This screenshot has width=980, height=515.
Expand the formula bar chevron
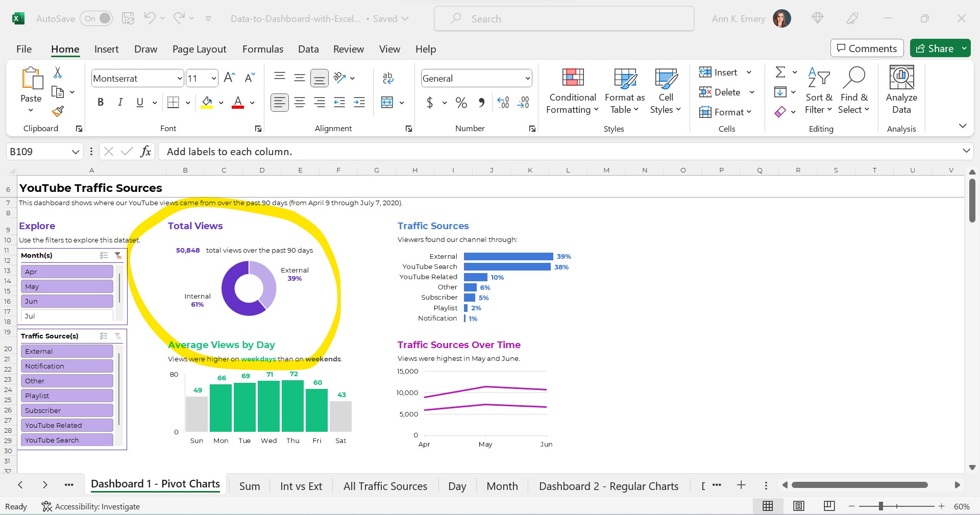tap(966, 151)
